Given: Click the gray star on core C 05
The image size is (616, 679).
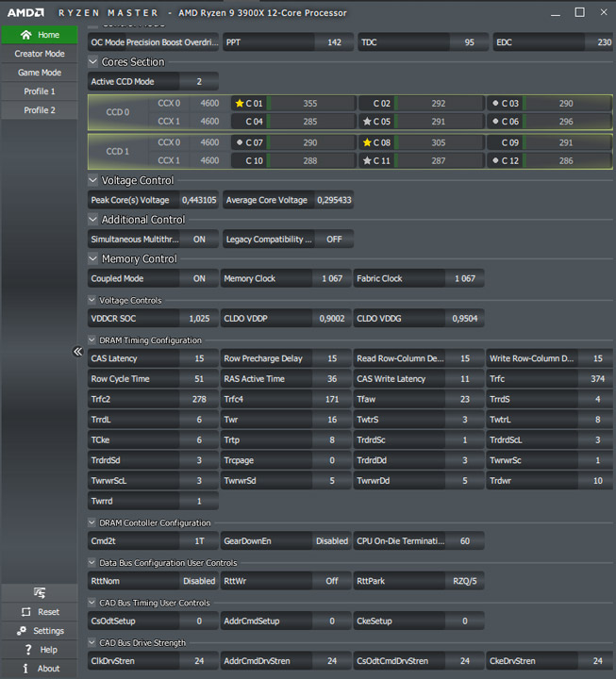Looking at the screenshot, I should [367, 122].
